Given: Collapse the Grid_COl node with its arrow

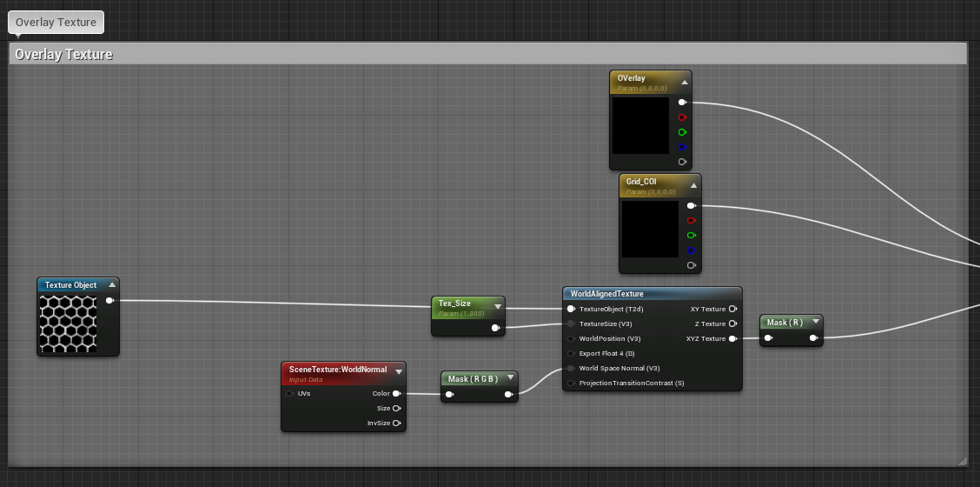Looking at the screenshot, I should (694, 185).
